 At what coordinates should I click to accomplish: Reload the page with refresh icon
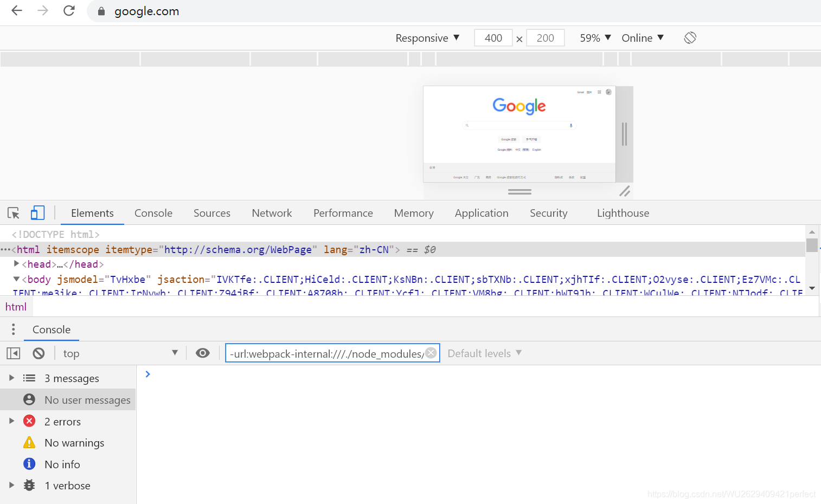[69, 10]
